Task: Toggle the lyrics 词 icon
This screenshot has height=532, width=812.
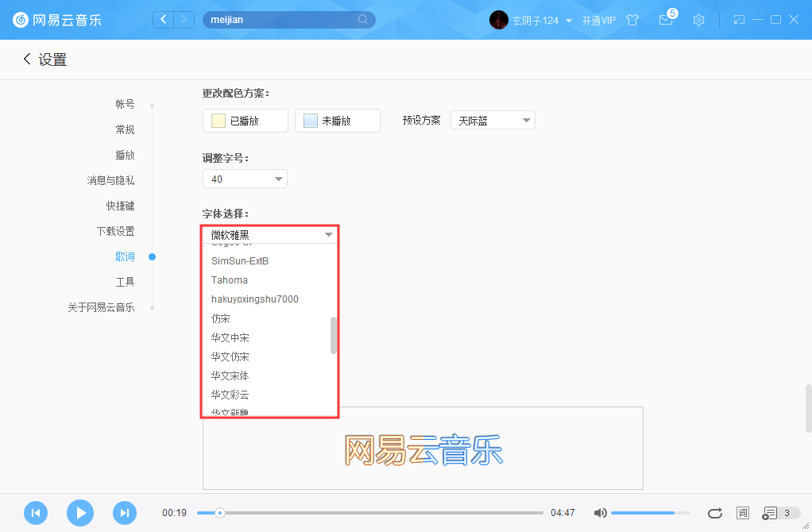Action: [742, 513]
